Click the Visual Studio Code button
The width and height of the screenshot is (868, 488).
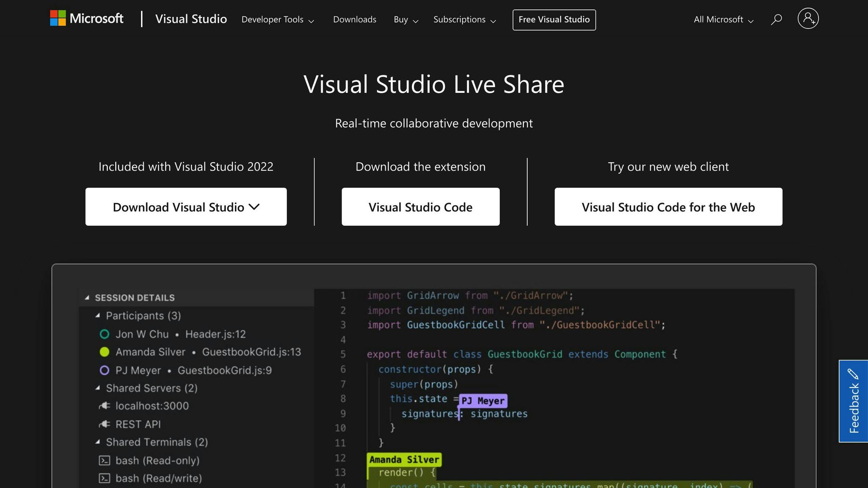click(x=420, y=207)
